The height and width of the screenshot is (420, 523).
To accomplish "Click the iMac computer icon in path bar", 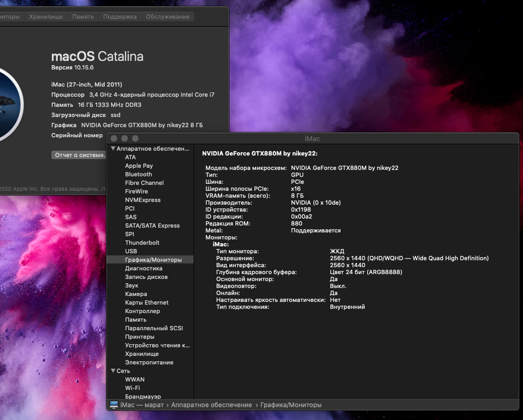I will tap(114, 405).
